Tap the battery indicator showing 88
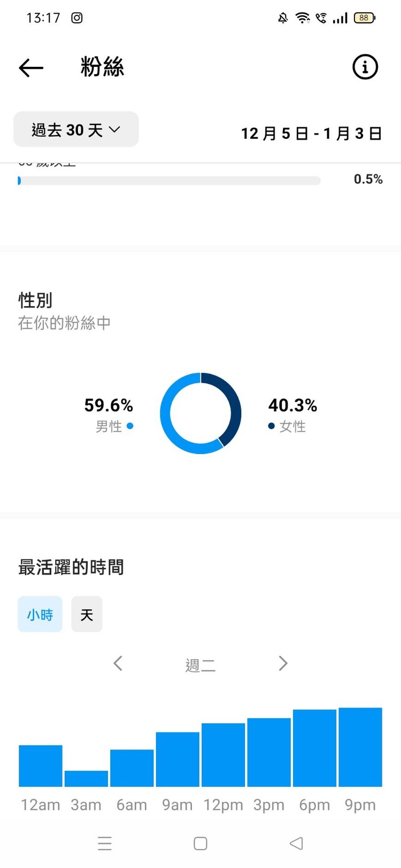401x868 pixels. point(363,18)
